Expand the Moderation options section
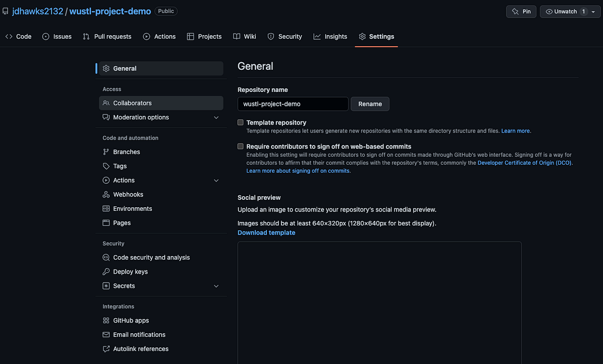The image size is (603, 364). [x=216, y=117]
